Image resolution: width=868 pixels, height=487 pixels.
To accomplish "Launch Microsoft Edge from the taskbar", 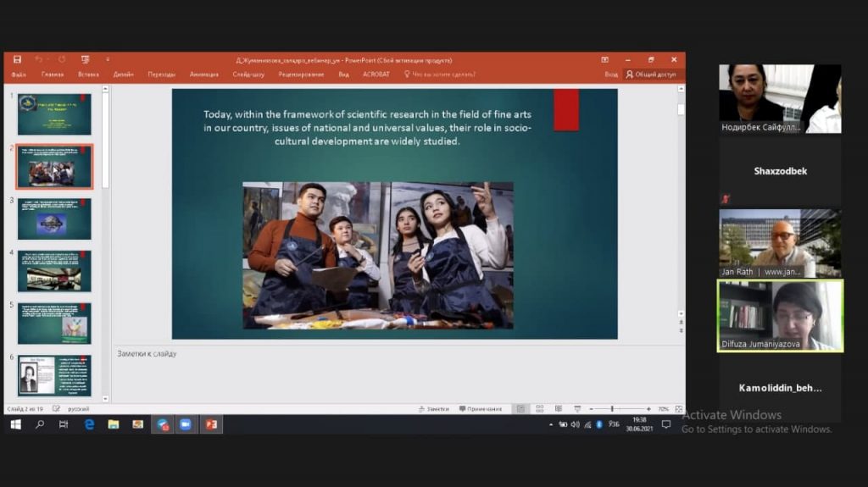I will [x=89, y=424].
